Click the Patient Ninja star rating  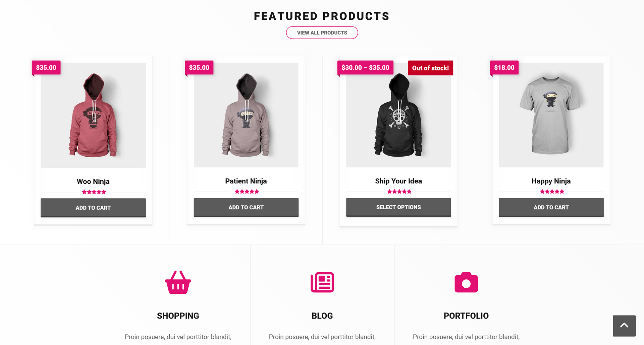[247, 192]
